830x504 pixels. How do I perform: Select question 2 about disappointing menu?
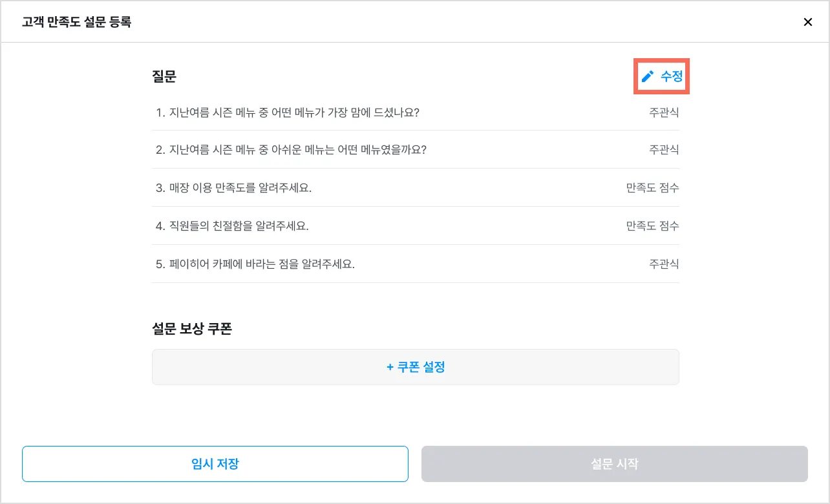pos(291,150)
